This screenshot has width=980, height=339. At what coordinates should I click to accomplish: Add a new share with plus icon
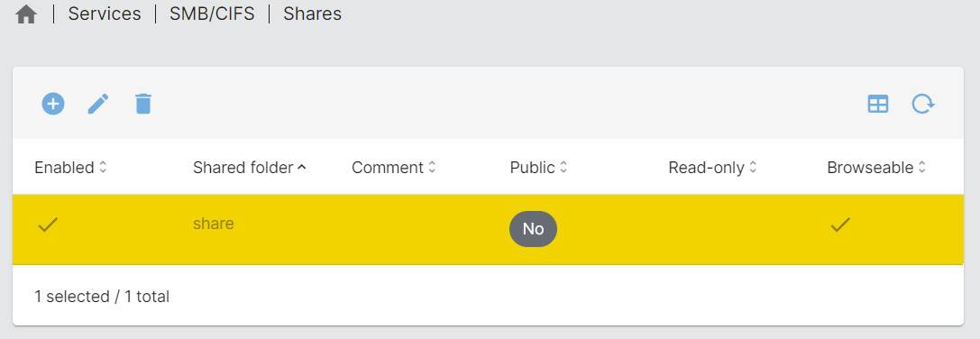(x=53, y=103)
